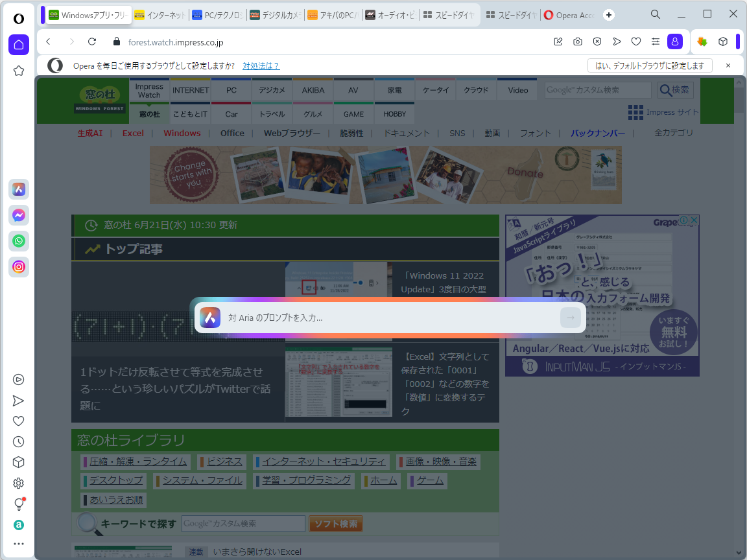Open the new tab plus button
This screenshot has height=560, width=747.
tap(608, 14)
